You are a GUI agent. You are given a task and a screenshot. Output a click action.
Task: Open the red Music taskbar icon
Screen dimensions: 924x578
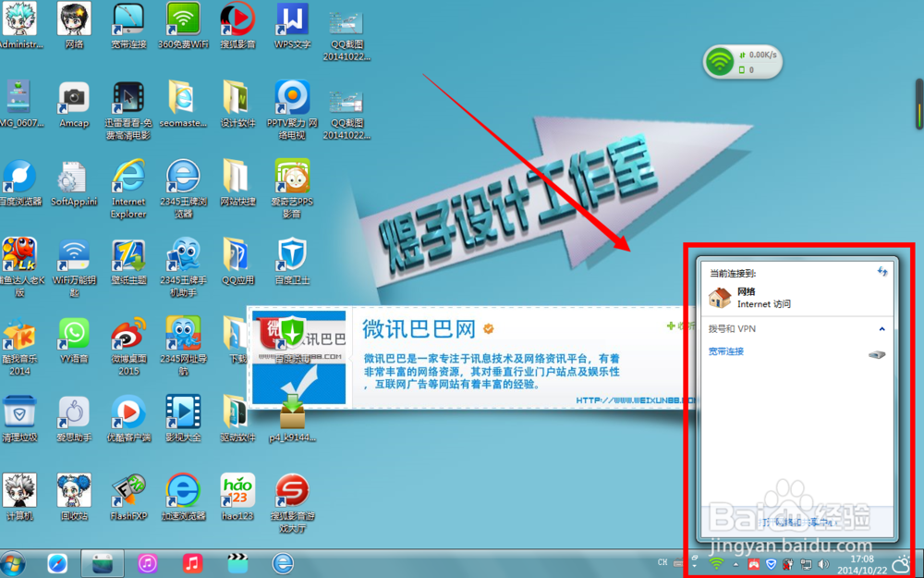[192, 564]
